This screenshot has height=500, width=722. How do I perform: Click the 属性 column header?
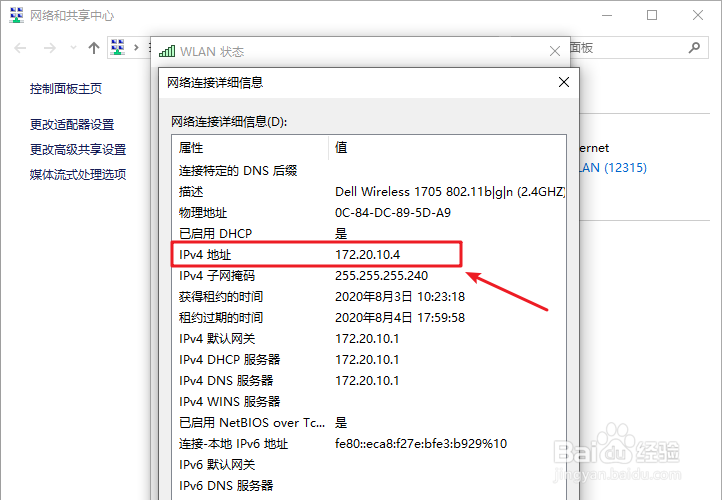click(x=250, y=148)
